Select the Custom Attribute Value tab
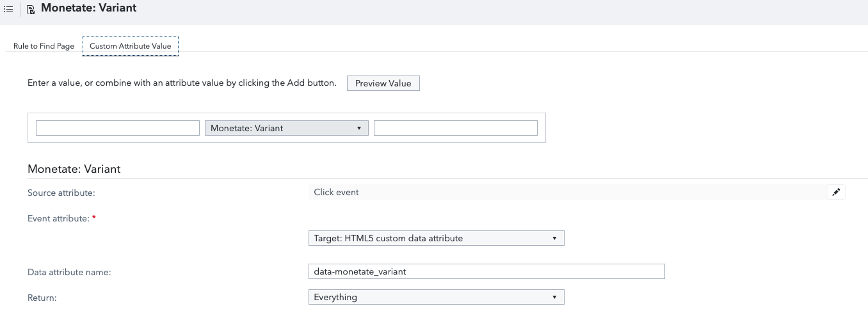Screen dimensions: 868x336 point(130,46)
